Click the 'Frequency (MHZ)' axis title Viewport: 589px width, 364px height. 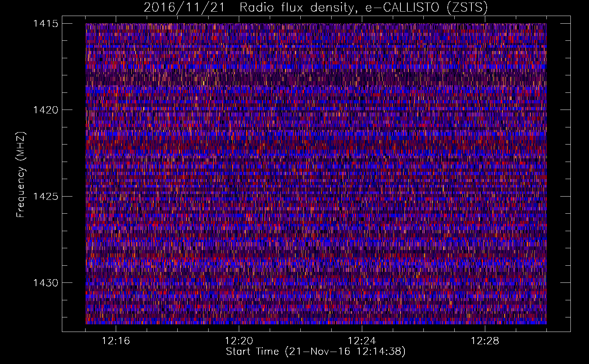[x=21, y=174]
